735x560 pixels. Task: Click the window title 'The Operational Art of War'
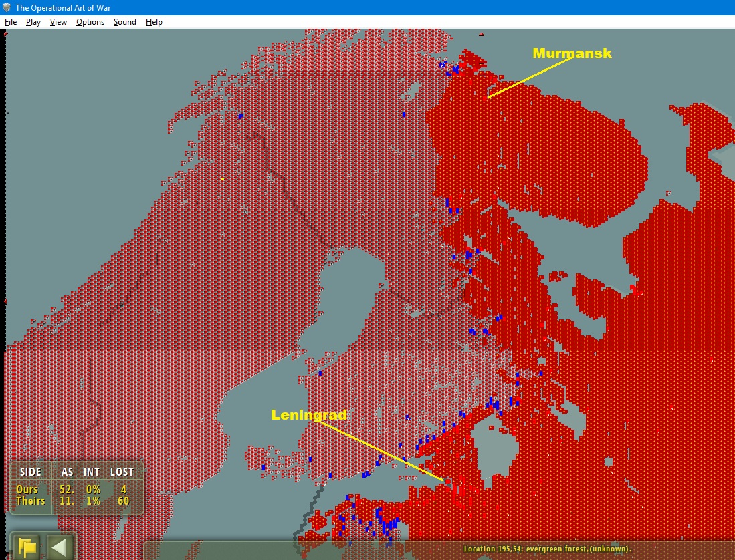64,7
